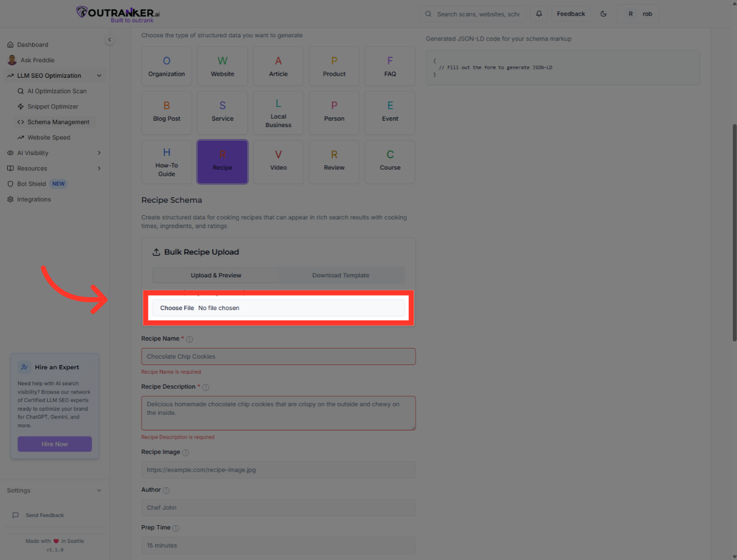Image resolution: width=737 pixels, height=560 pixels.
Task: Click the Hire Now button
Action: [54, 444]
